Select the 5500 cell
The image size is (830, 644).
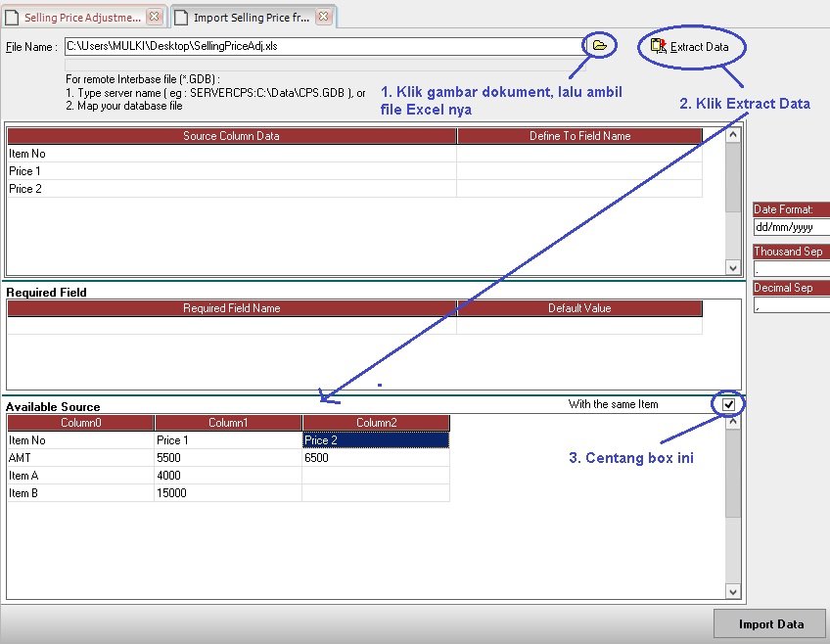[228, 458]
